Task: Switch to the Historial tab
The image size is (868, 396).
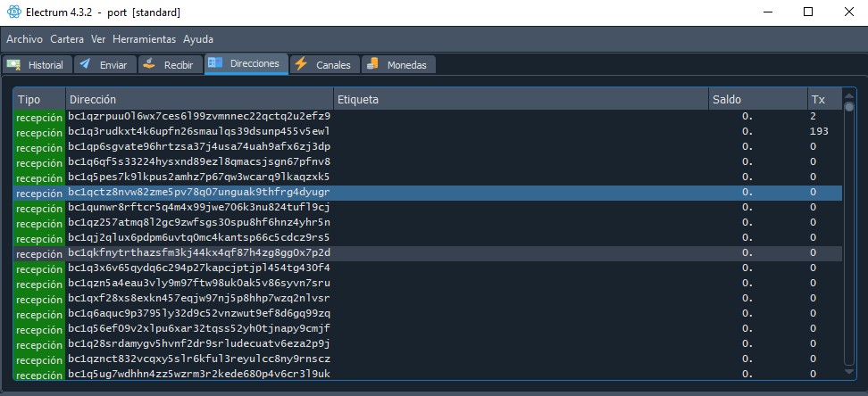Action: [37, 65]
